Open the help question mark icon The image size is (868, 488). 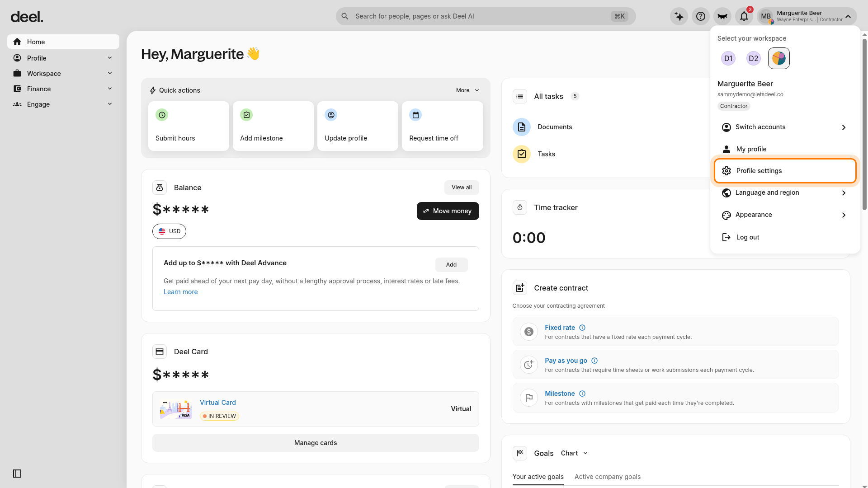(x=701, y=16)
